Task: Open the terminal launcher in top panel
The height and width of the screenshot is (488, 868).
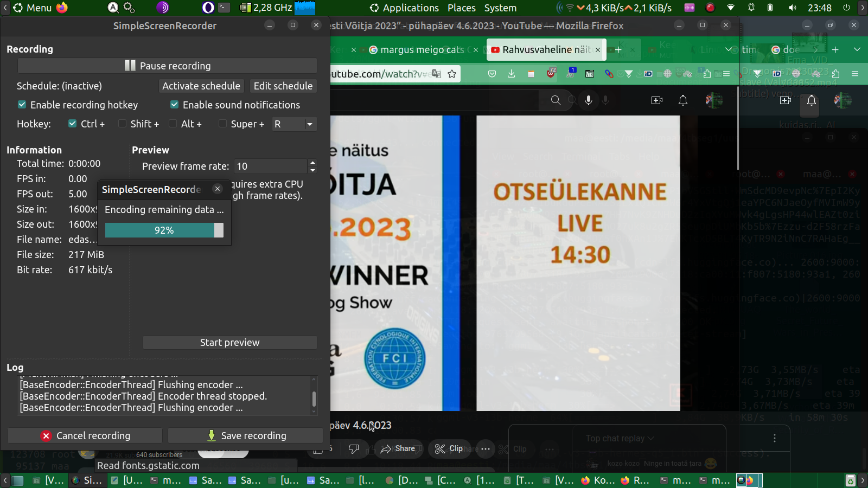Action: click(x=224, y=8)
